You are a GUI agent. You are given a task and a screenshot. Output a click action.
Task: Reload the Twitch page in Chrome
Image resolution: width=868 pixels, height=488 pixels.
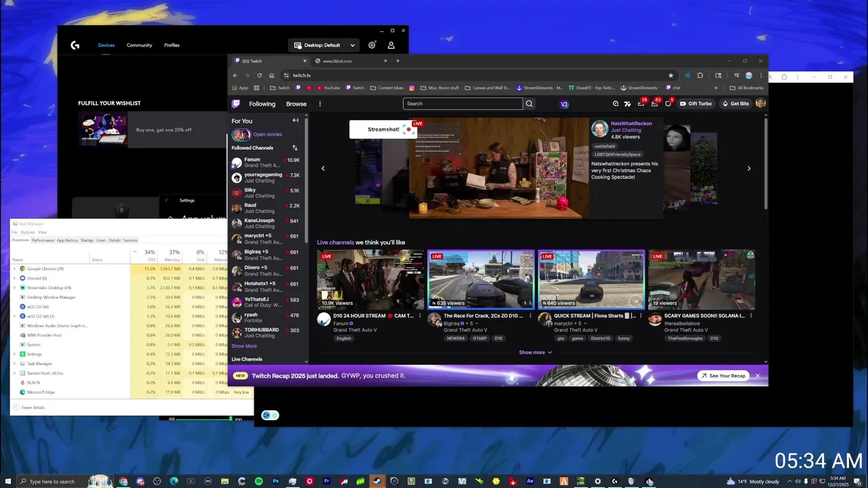click(259, 75)
